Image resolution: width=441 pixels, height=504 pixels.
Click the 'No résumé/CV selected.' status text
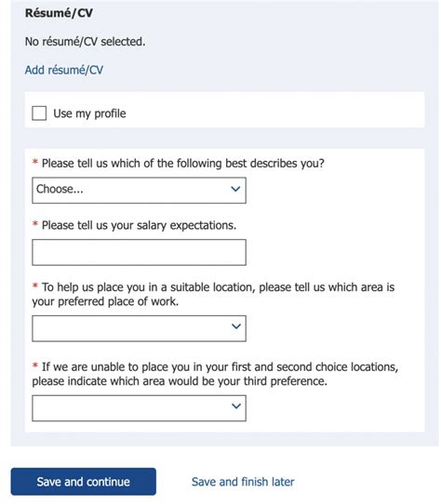tap(86, 42)
